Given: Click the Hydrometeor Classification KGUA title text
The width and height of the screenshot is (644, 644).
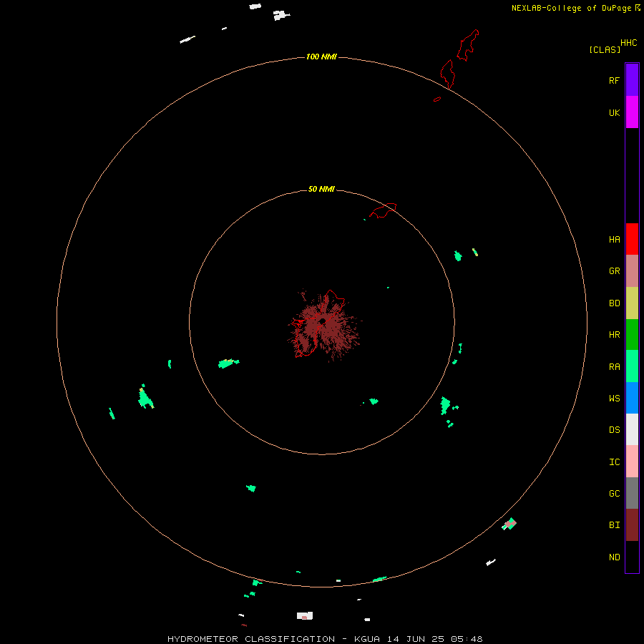Looking at the screenshot, I should (325, 639).
